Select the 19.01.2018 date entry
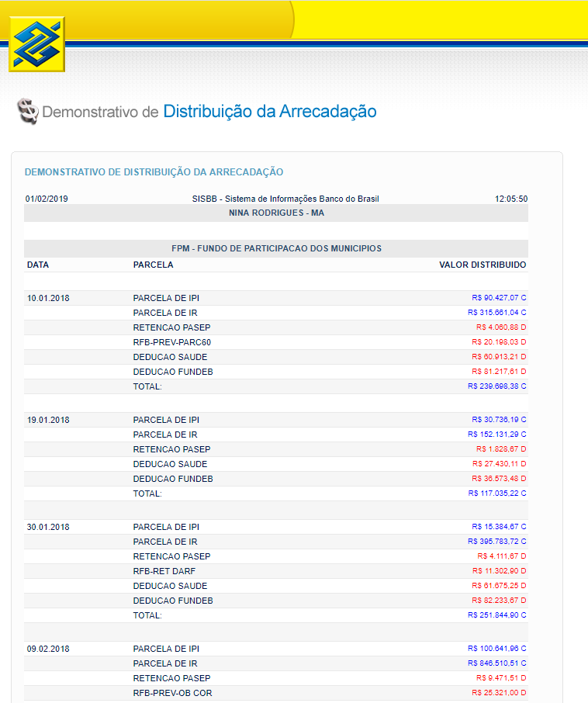Image resolution: width=588 pixels, height=703 pixels. [x=48, y=420]
